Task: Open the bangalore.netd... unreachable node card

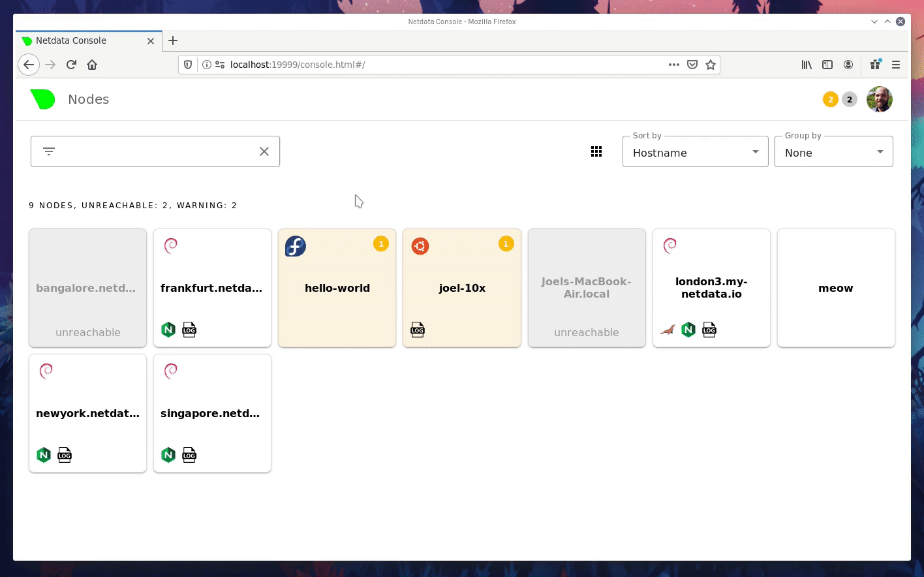Action: 87,288
